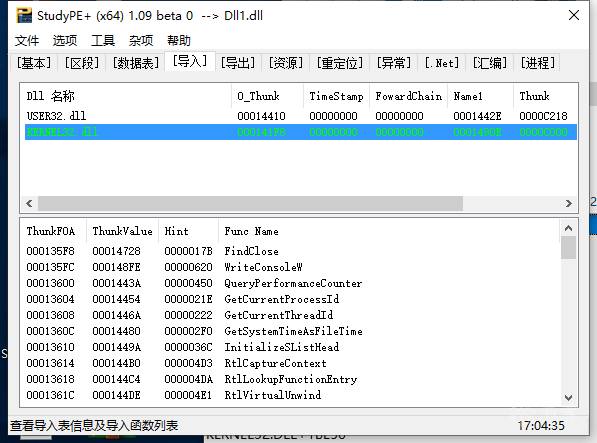The width and height of the screenshot is (597, 443).
Task: Click Thunk value 0000C218
Action: tap(544, 116)
